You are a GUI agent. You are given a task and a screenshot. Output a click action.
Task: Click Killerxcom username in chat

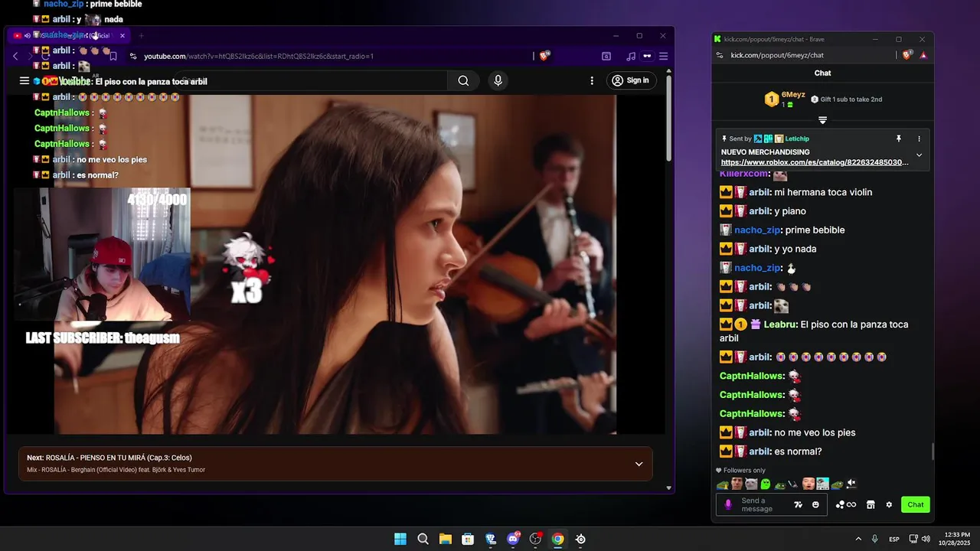click(x=743, y=174)
